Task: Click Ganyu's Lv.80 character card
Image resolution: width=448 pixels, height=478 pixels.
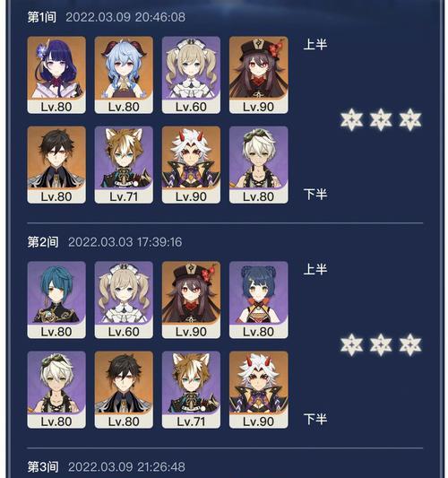Action: (x=124, y=75)
